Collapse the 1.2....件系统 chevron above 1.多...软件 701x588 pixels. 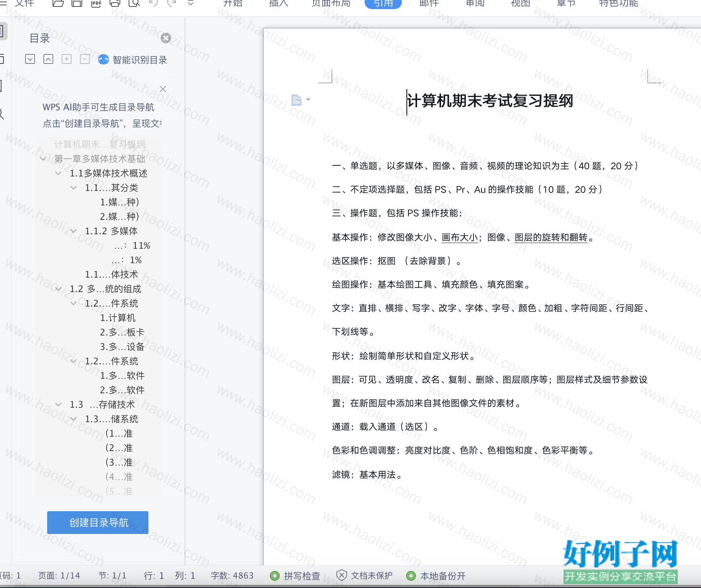(73, 361)
